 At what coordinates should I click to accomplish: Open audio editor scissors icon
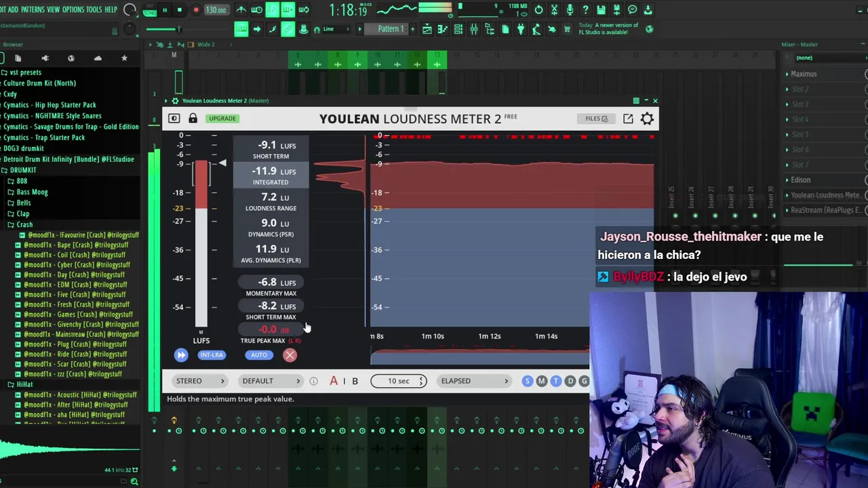point(555,9)
